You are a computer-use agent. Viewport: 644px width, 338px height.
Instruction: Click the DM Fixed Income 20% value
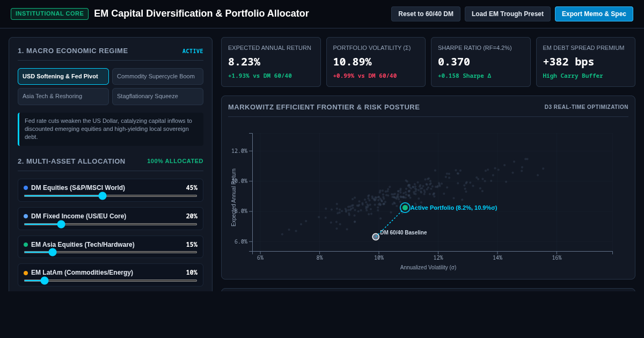(x=192, y=216)
